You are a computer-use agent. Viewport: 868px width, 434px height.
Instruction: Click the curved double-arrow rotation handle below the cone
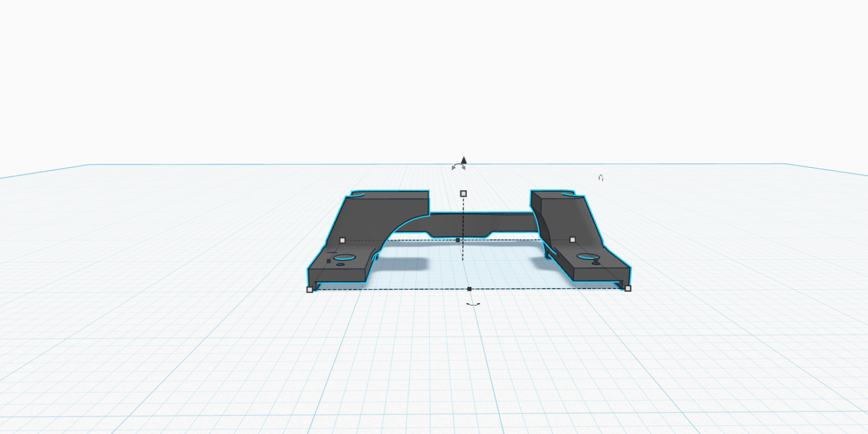click(x=459, y=167)
